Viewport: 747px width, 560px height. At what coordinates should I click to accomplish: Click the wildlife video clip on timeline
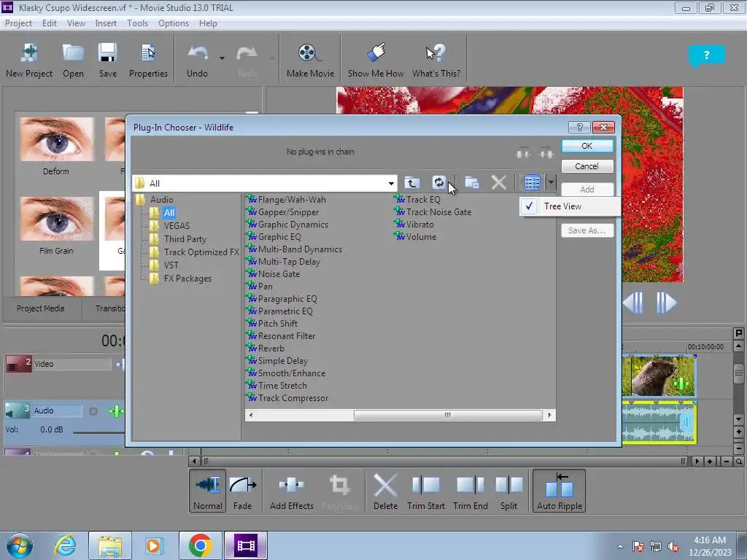659,376
